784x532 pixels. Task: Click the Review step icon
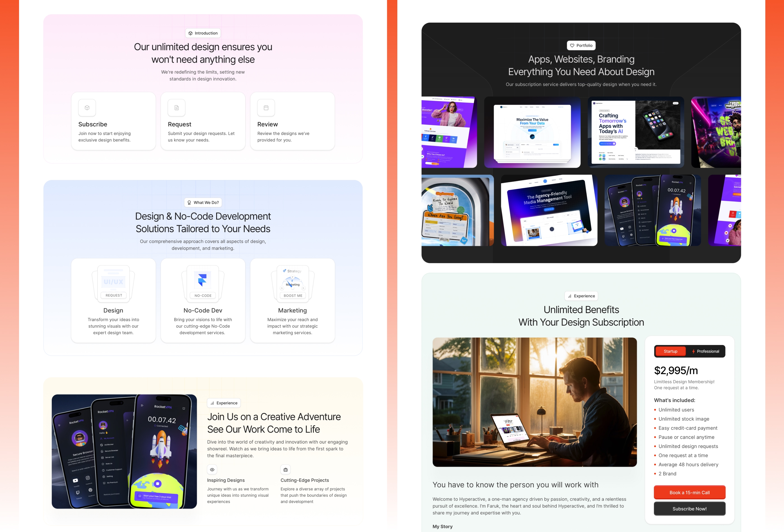pos(266,108)
